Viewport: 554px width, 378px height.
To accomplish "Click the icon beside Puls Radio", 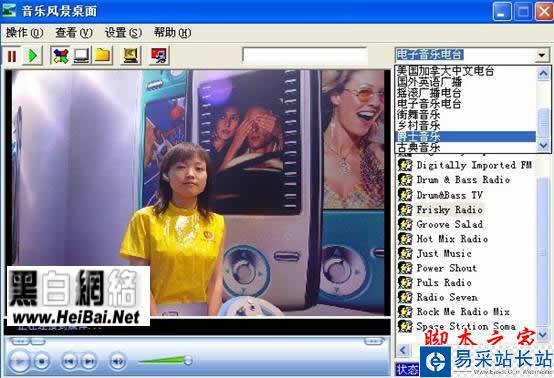I will pos(405,283).
